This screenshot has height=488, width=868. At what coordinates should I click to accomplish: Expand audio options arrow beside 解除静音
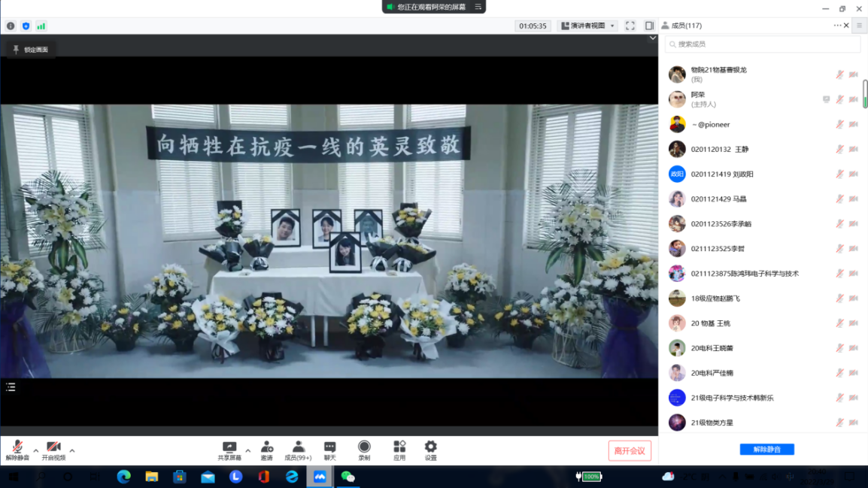(x=35, y=451)
